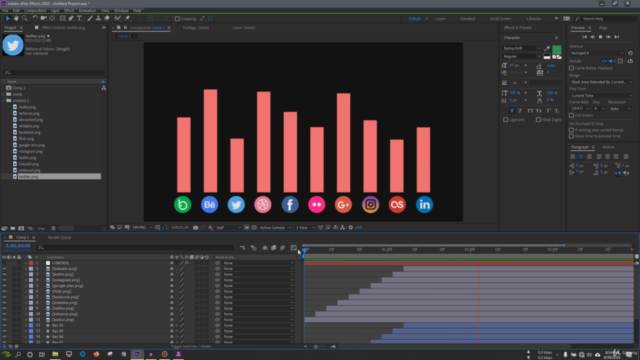Click the timeline Shy layers icon
Viewport: 640px width, 360px height.
point(265,248)
